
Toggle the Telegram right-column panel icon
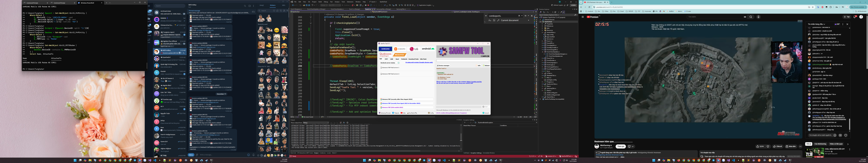click(250, 6)
